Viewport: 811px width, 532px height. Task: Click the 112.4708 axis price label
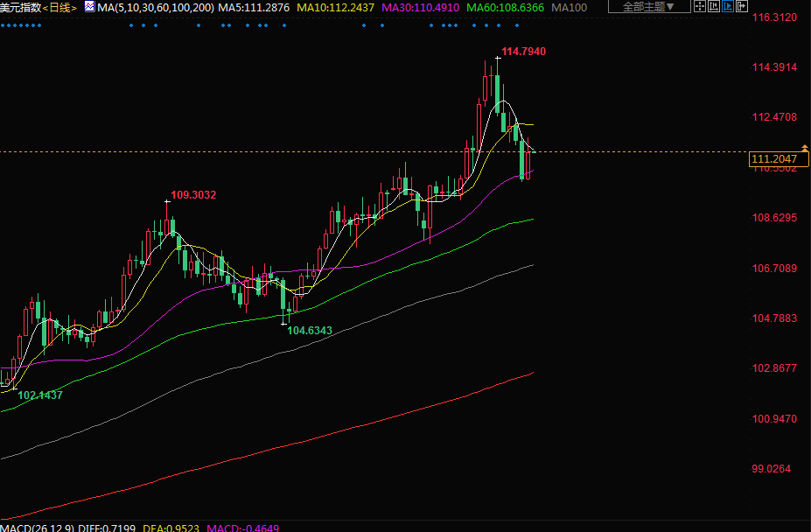774,117
